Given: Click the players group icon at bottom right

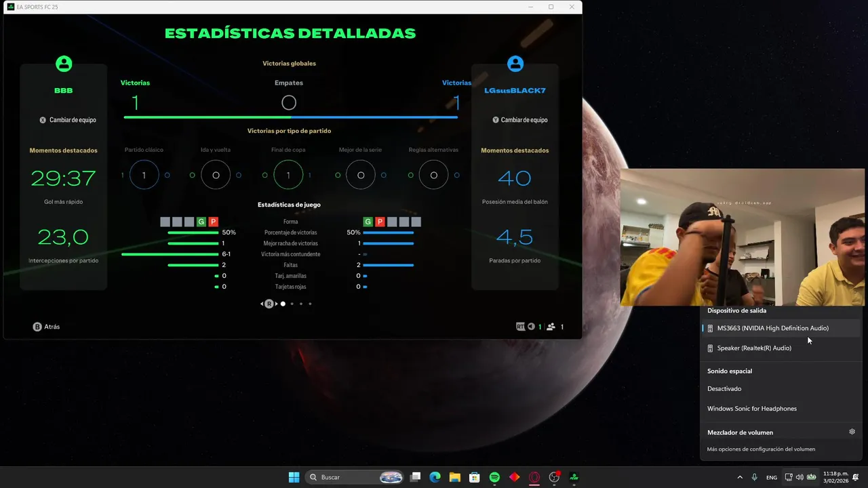Looking at the screenshot, I should [x=551, y=327].
